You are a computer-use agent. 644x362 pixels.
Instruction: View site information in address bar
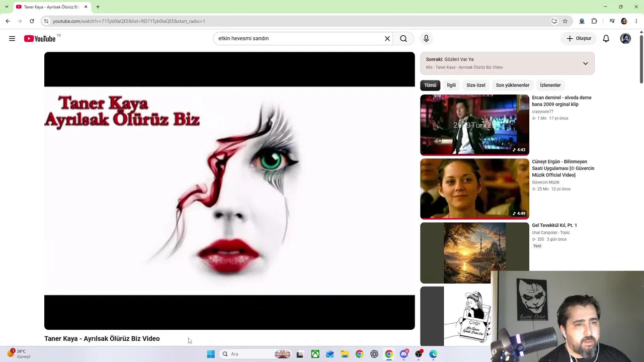[46, 21]
